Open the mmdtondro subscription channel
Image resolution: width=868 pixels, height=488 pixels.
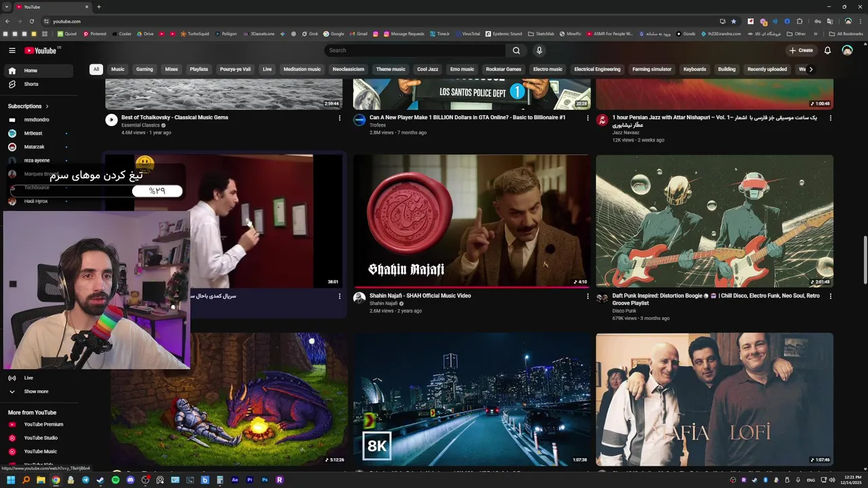coord(38,120)
